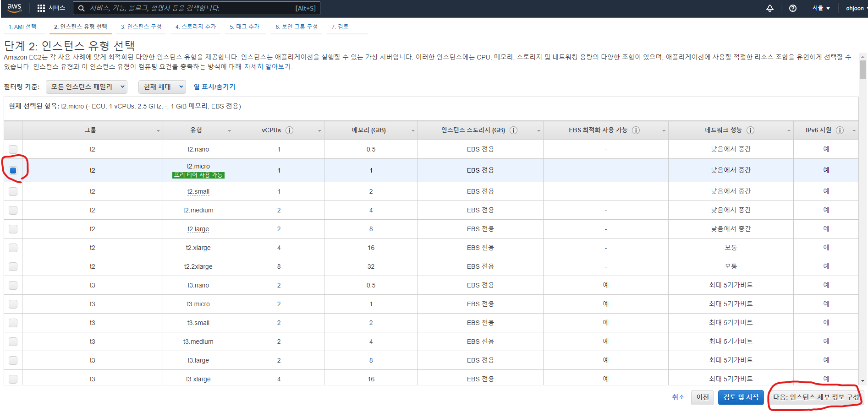Select the t2.large row checkbox

click(x=13, y=229)
